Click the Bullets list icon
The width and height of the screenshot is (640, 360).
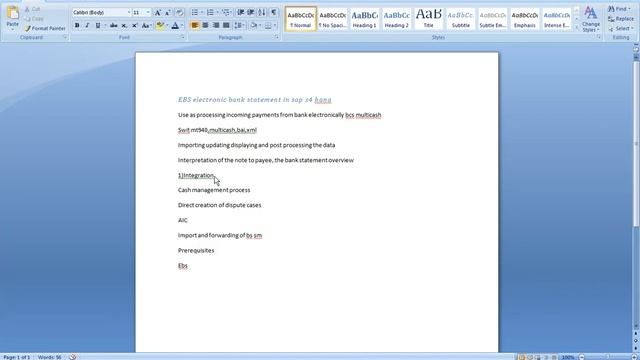195,13
